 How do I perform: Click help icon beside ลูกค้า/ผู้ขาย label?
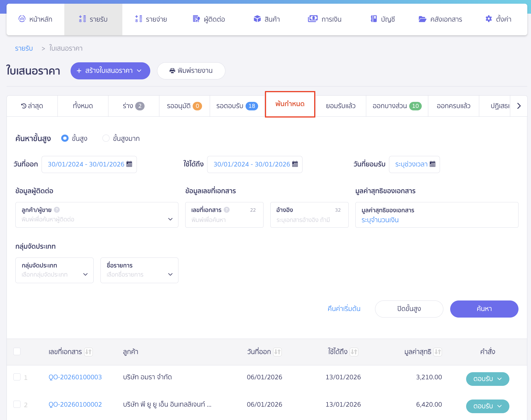[57, 210]
